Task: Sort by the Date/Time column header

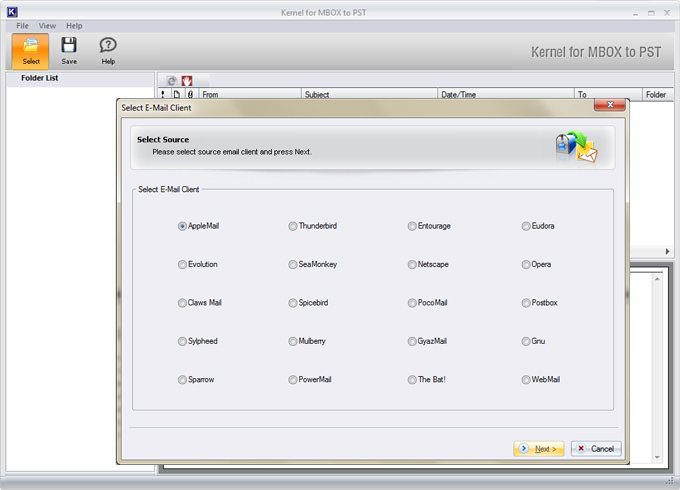Action: coord(506,94)
